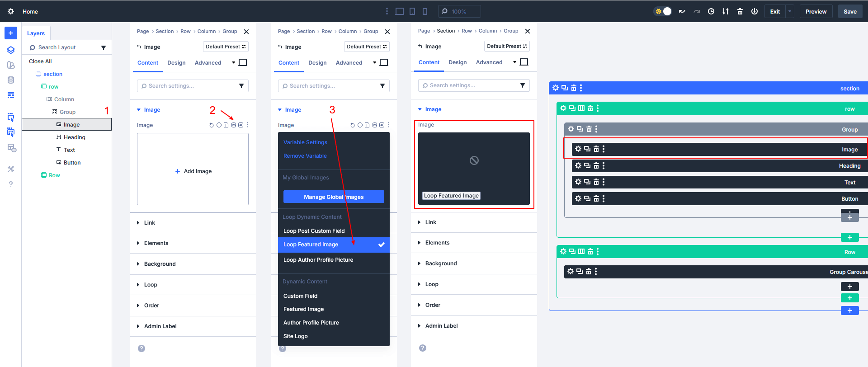The image size is (868, 367).
Task: Switch to tablet view icon
Action: point(412,11)
